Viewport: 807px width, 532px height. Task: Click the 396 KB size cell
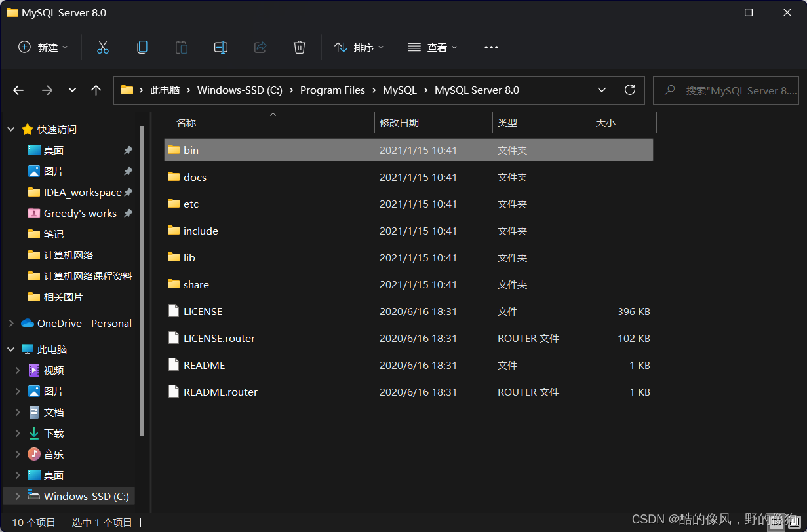[x=634, y=311]
